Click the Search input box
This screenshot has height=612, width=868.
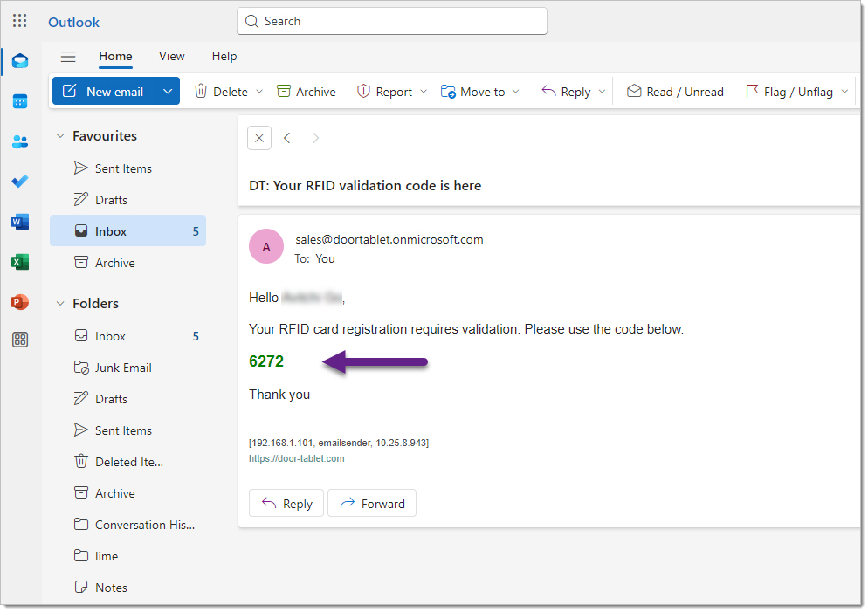click(x=391, y=21)
